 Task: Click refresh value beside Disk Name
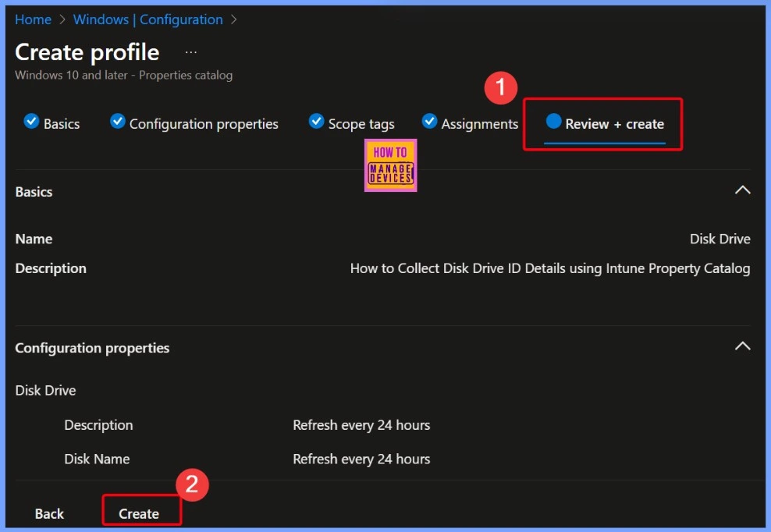(361, 459)
